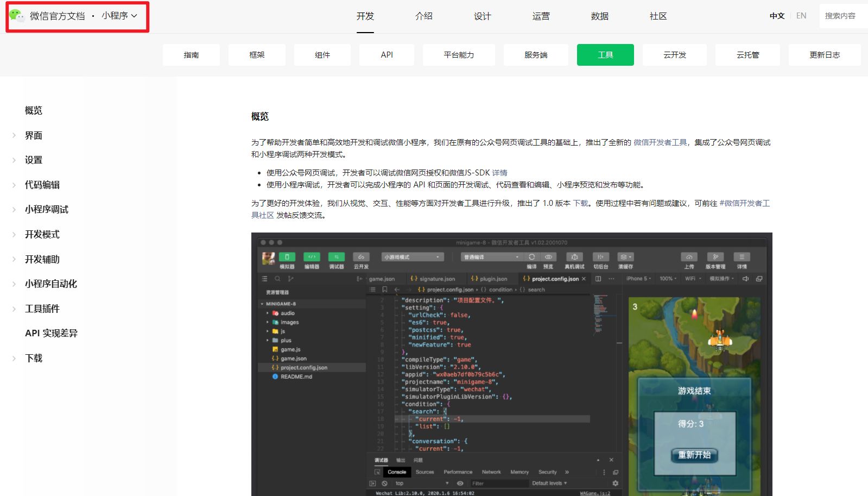Open the 云开发 sub-navigation button
868x496 pixels.
pyautogui.click(x=675, y=55)
